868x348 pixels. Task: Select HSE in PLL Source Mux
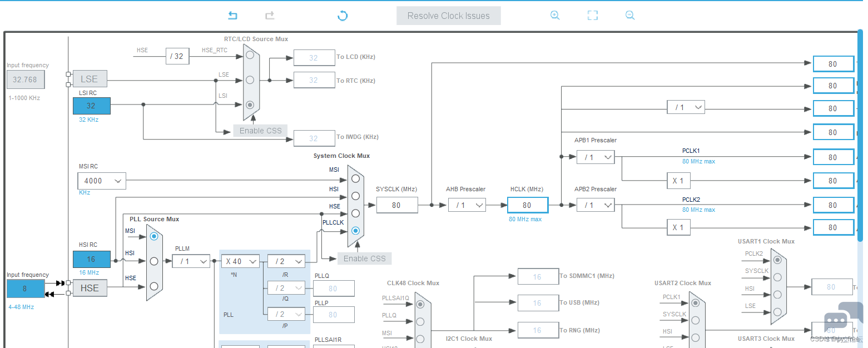(x=154, y=286)
